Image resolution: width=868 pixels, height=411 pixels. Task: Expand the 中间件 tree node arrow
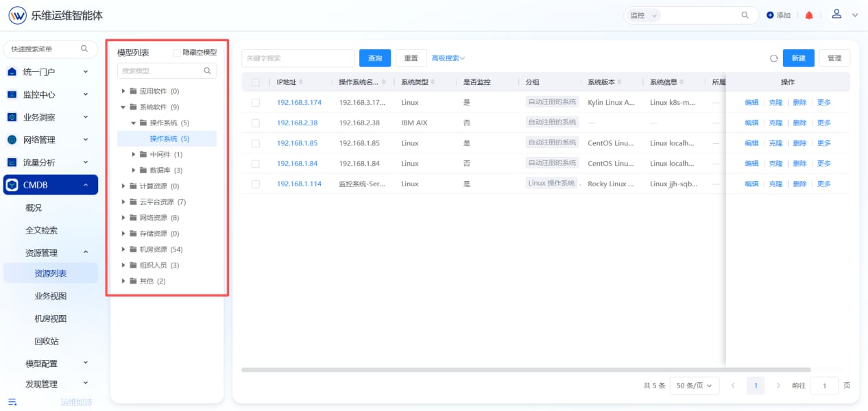click(x=134, y=155)
